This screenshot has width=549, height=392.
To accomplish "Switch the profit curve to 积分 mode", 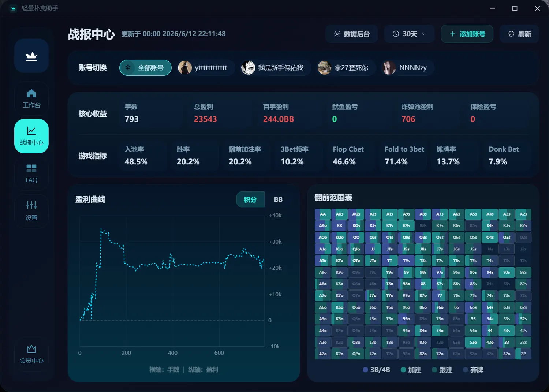I will pos(250,199).
